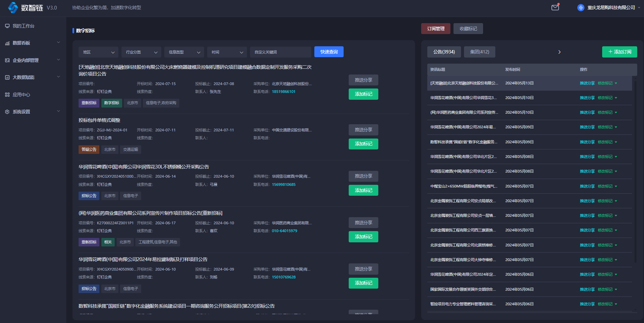Click the 我的工作台 monitor icon
Image resolution: width=644 pixels, height=323 pixels.
(x=7, y=26)
